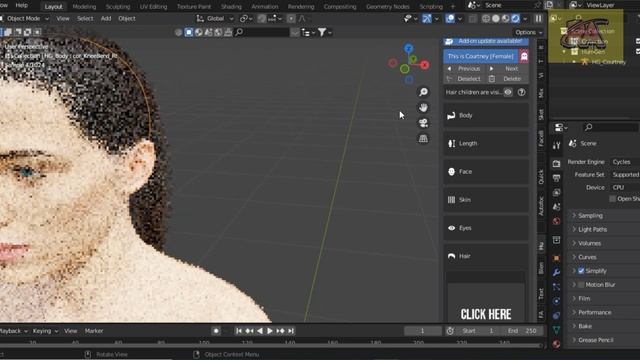Click the red X axis gizmo ball

coord(424,65)
